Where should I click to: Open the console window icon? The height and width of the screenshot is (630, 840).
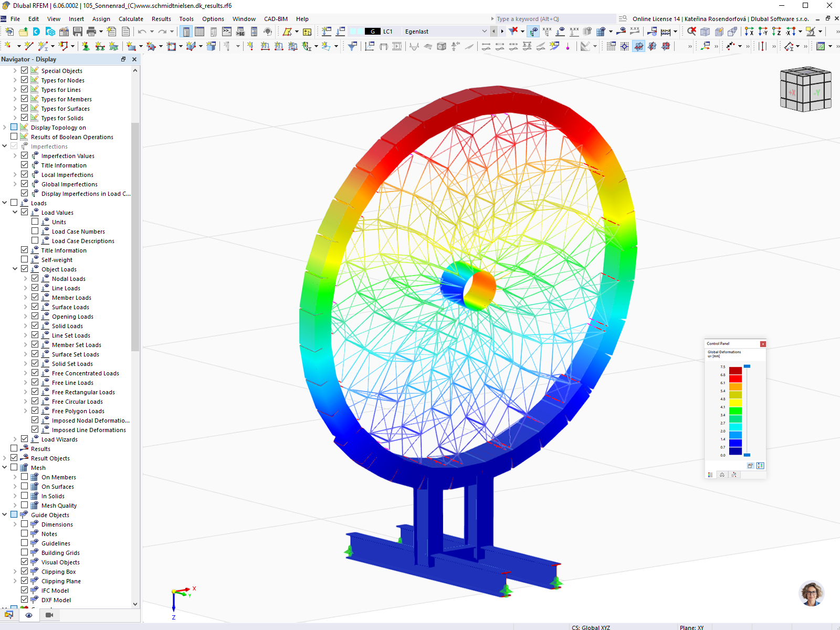click(227, 31)
